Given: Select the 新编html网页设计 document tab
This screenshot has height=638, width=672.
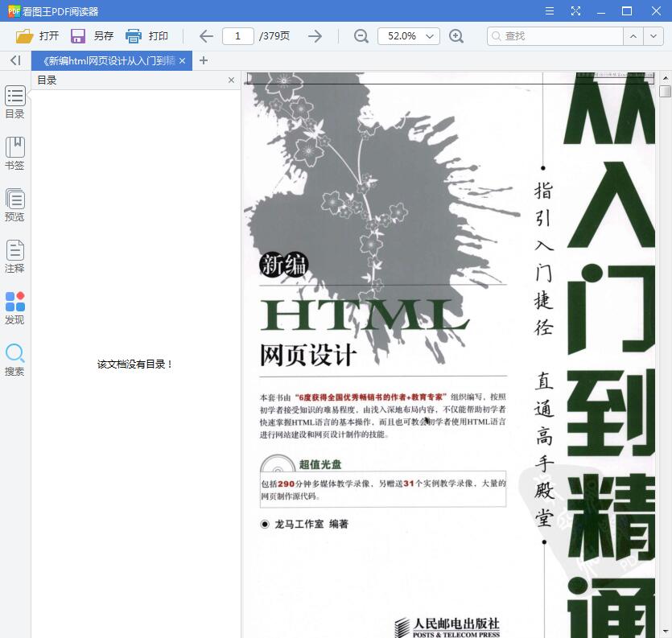Looking at the screenshot, I should 105,60.
